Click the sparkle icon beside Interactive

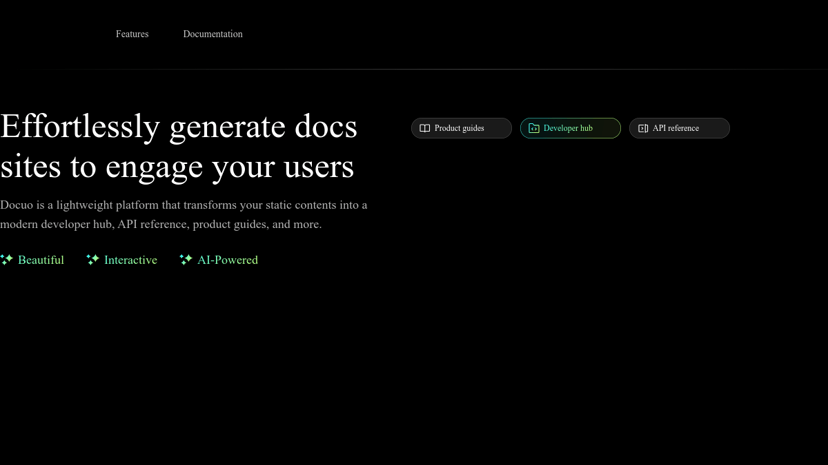pos(92,259)
